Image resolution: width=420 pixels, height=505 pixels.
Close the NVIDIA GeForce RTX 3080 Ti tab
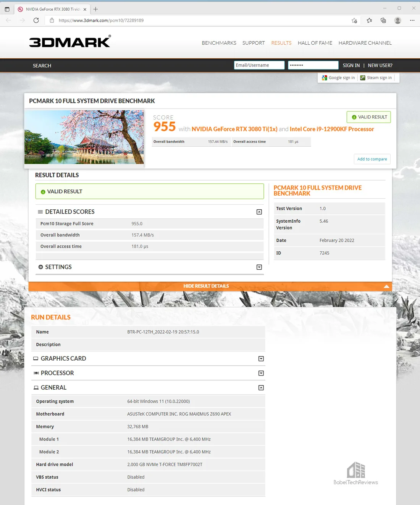tap(85, 9)
